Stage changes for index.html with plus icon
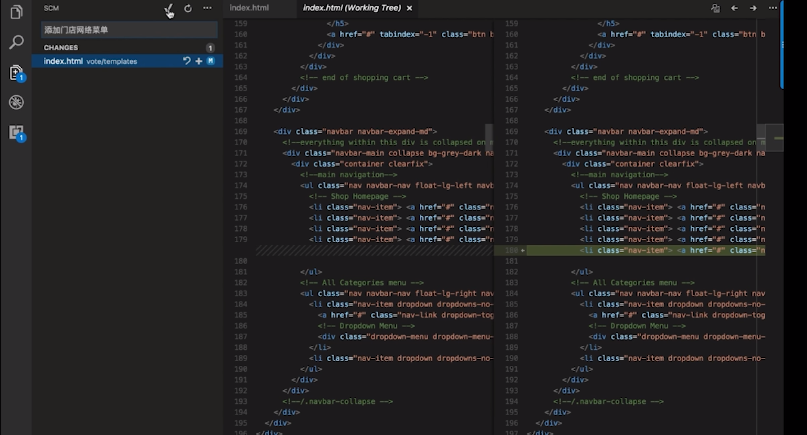The width and height of the screenshot is (807, 435). tap(199, 61)
